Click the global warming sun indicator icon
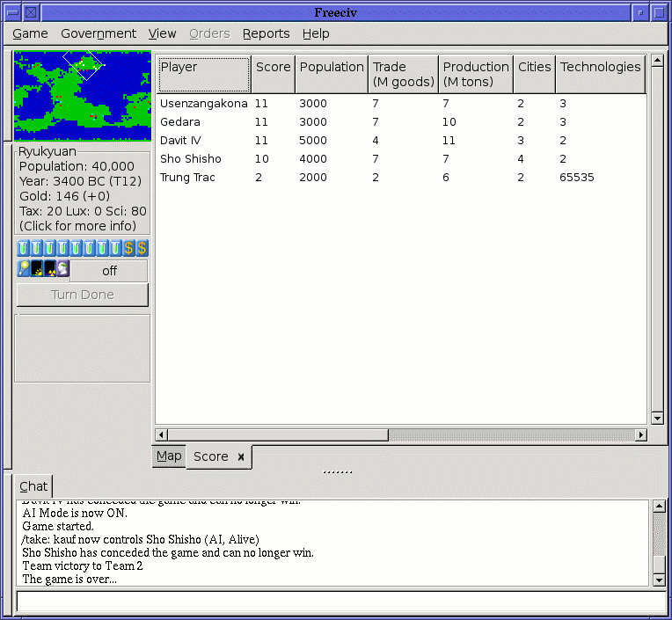 tap(37, 268)
